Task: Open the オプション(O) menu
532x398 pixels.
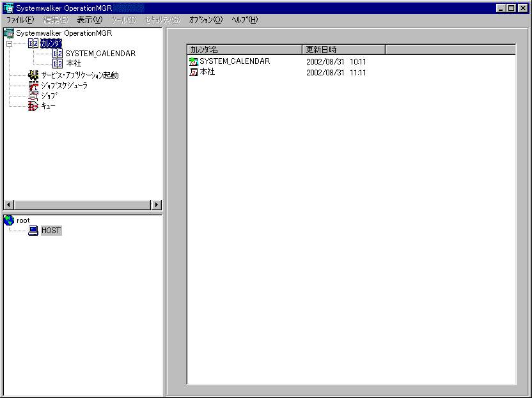Action: point(206,20)
